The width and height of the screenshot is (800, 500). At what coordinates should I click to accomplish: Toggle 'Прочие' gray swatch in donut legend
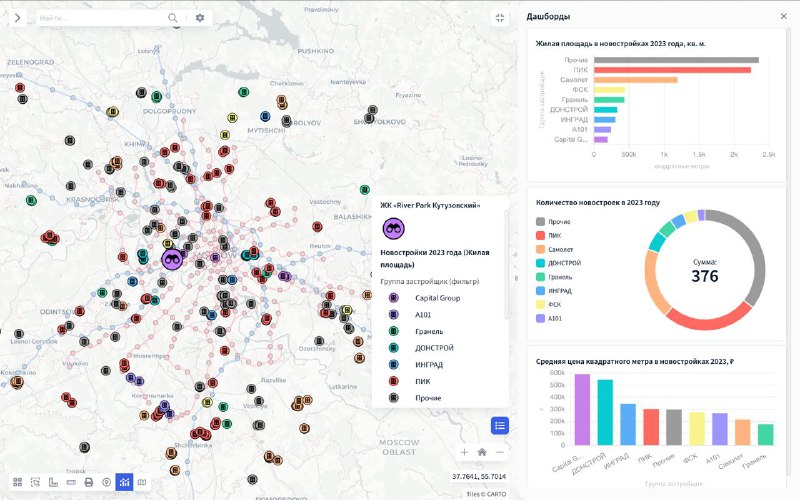(540, 221)
